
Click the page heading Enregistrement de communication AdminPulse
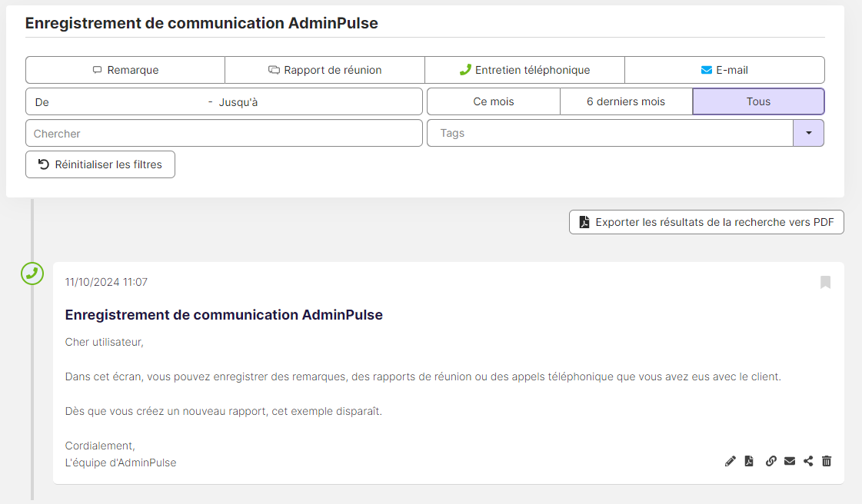201,23
